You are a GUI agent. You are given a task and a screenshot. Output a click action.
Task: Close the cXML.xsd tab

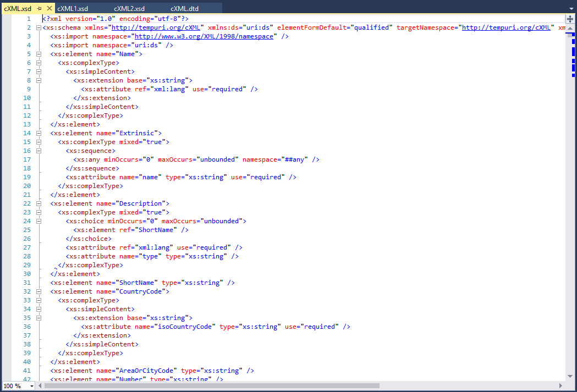pos(49,8)
